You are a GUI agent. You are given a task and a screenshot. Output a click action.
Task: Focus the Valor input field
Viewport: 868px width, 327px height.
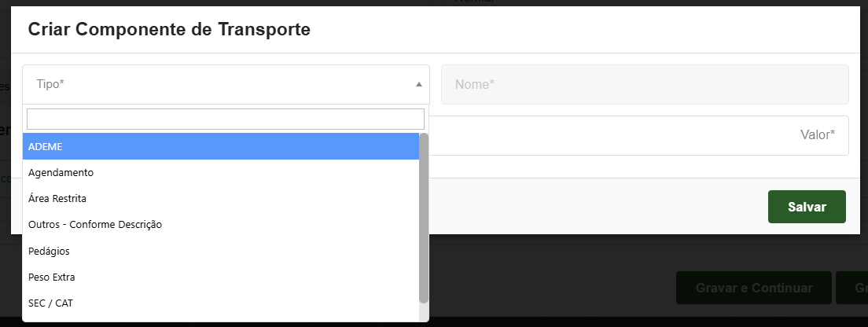645,135
